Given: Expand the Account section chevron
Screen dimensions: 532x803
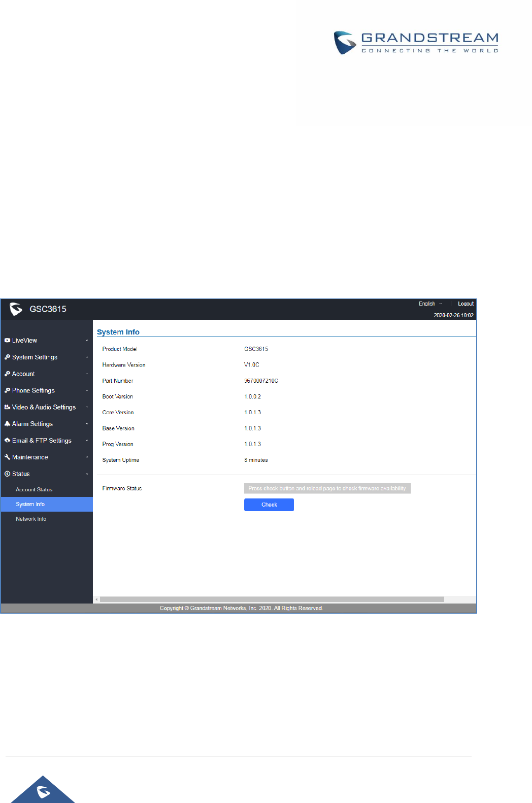Looking at the screenshot, I should tap(87, 374).
